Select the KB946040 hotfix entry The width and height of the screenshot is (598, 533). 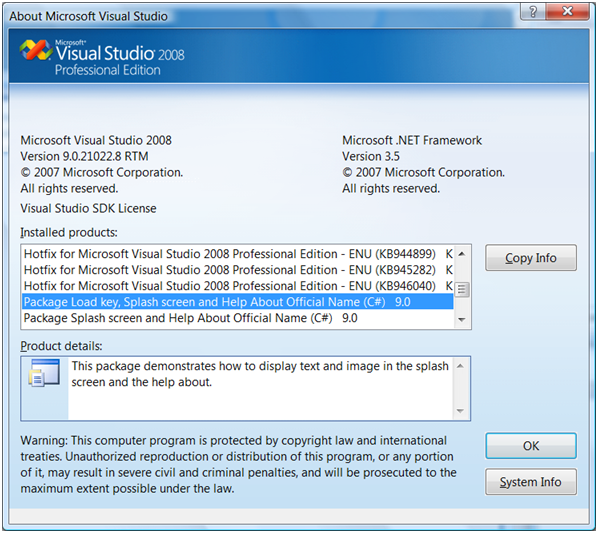click(x=238, y=286)
